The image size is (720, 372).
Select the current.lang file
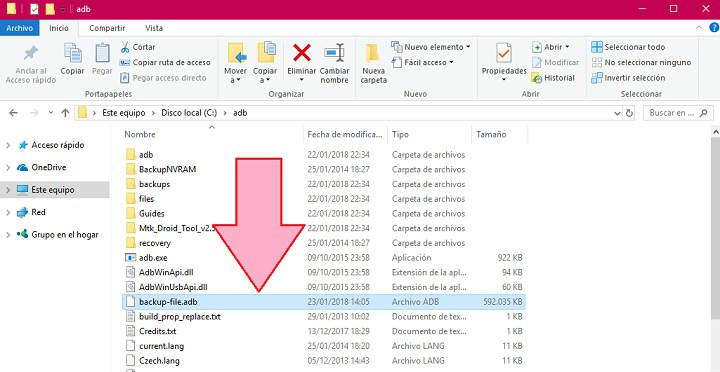click(161, 346)
